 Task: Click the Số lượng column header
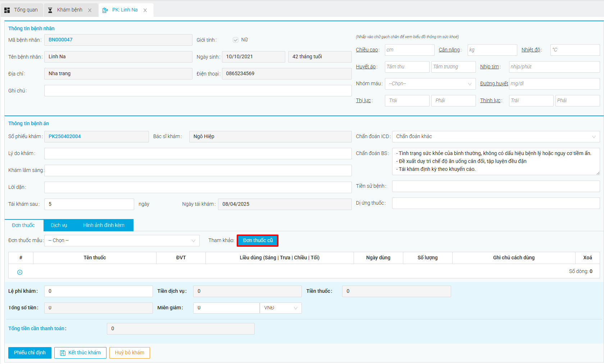[428, 258]
